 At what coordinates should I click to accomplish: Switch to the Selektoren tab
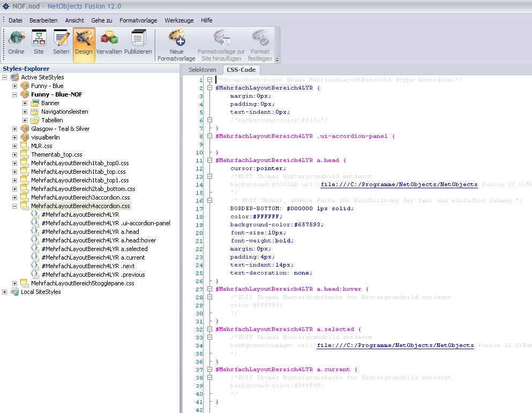click(x=203, y=70)
